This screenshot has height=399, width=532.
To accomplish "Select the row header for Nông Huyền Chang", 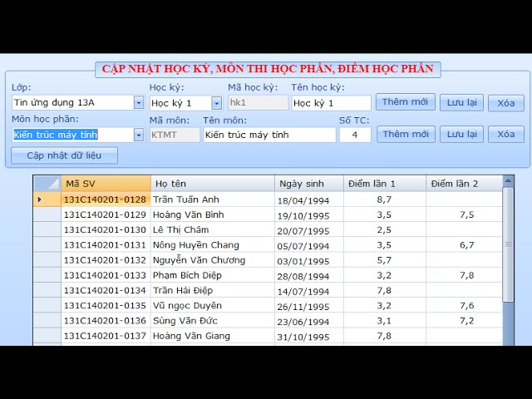I will [47, 245].
